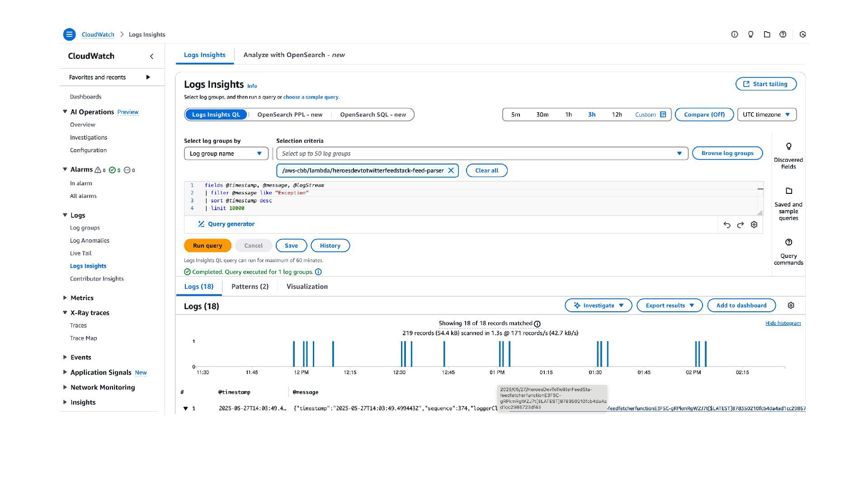Click histogram bar near 12:45

(444, 354)
